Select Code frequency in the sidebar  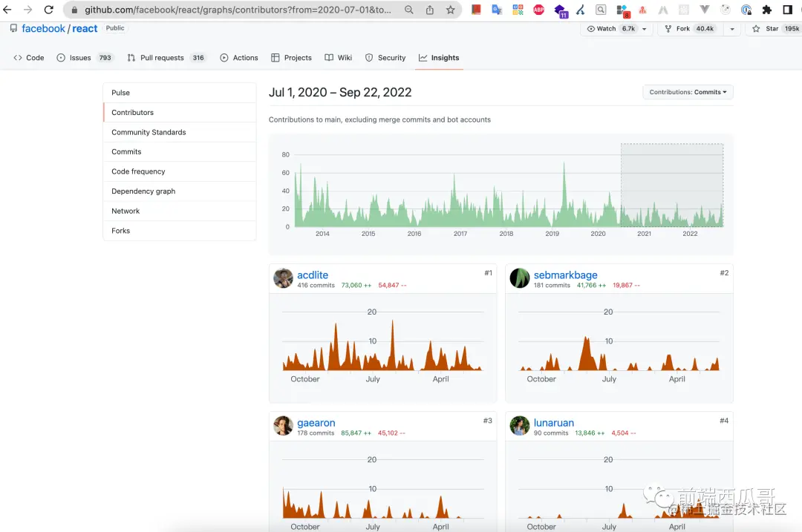tap(180, 171)
